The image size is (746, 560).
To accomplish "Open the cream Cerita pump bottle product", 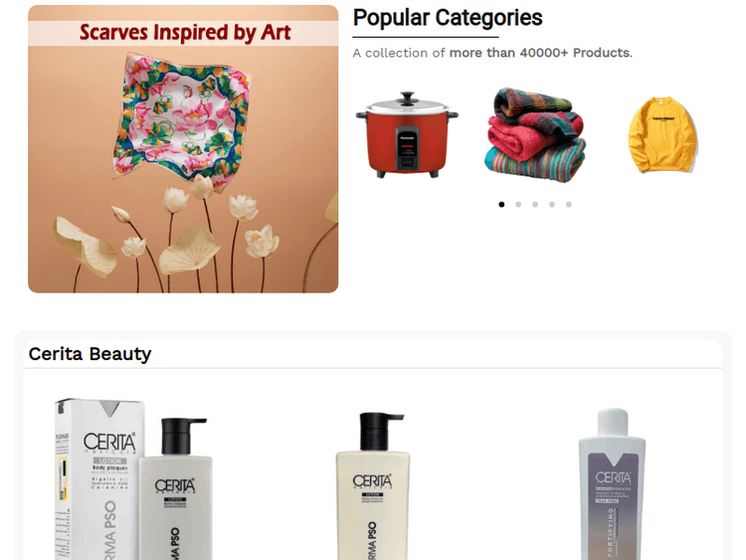I will point(373,485).
